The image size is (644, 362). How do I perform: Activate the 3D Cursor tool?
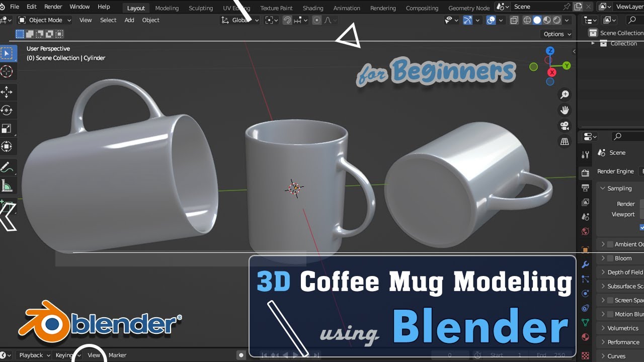pyautogui.click(x=7, y=71)
